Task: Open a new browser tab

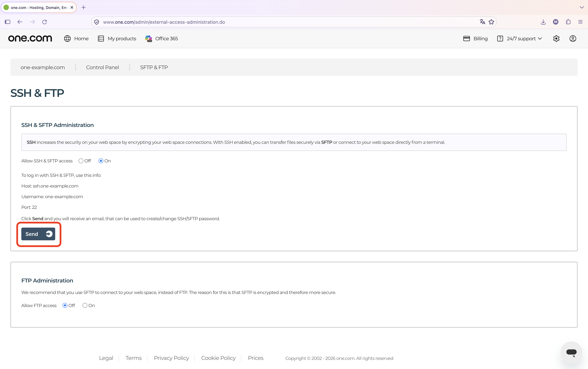Action: [84, 8]
